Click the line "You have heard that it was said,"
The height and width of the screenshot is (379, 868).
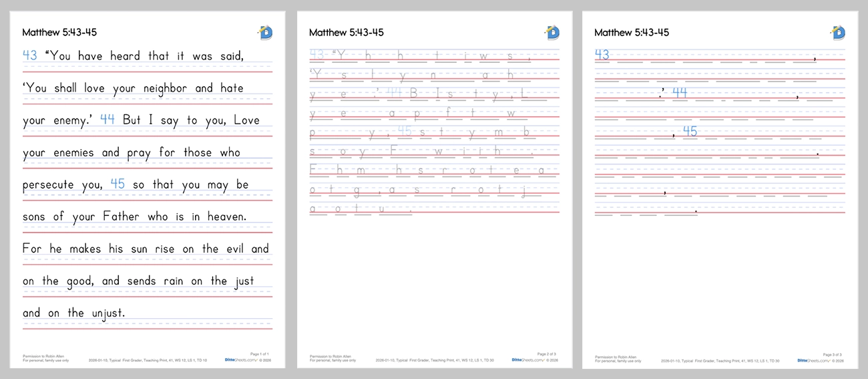pyautogui.click(x=144, y=56)
